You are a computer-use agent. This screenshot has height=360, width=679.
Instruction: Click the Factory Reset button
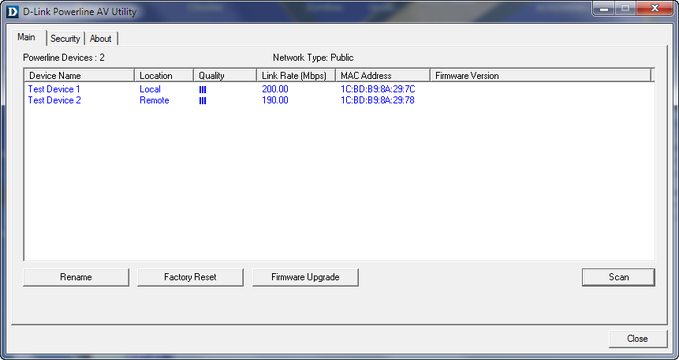pyautogui.click(x=190, y=277)
